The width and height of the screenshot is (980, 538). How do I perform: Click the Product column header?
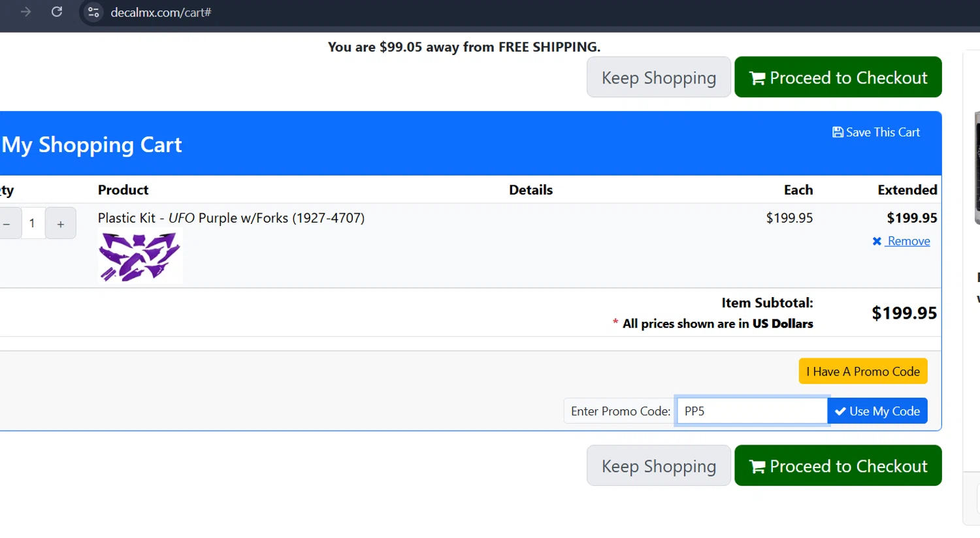coord(123,190)
